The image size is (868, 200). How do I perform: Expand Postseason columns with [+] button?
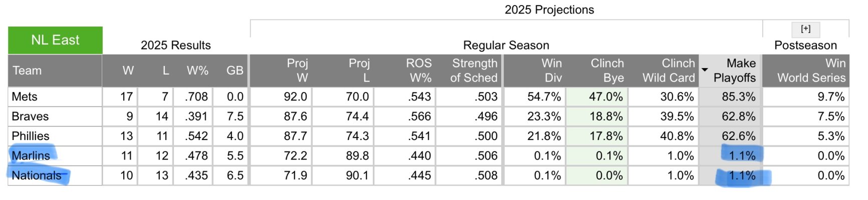[x=805, y=29]
